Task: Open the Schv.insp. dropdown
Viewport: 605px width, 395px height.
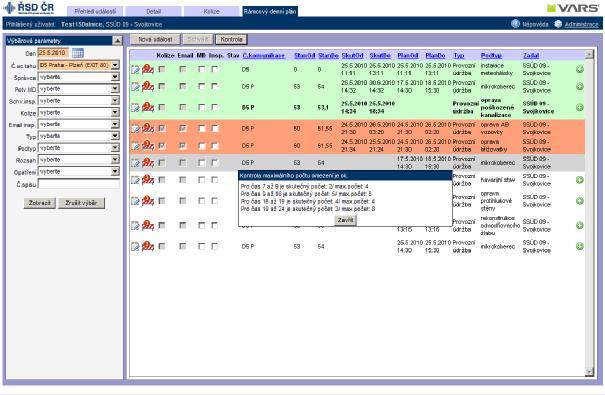Action: coord(115,101)
